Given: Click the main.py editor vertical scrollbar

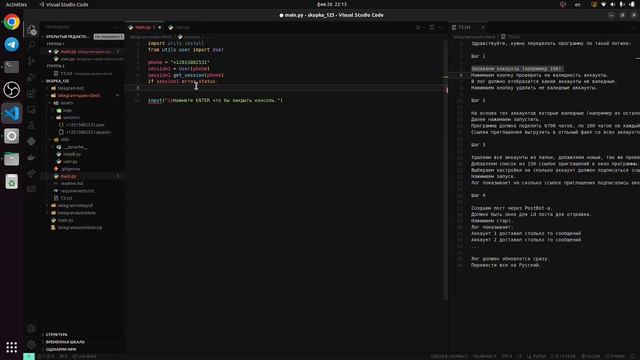Looking at the screenshot, I should 446,169.
